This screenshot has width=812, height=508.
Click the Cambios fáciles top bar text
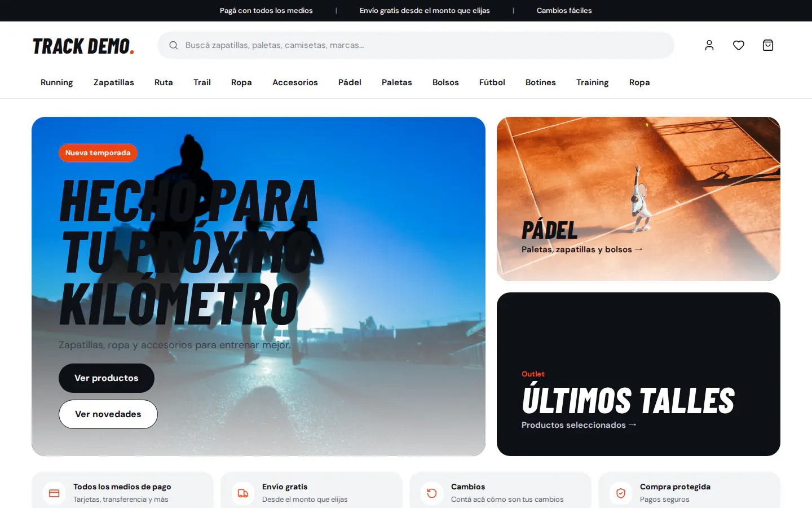(564, 11)
